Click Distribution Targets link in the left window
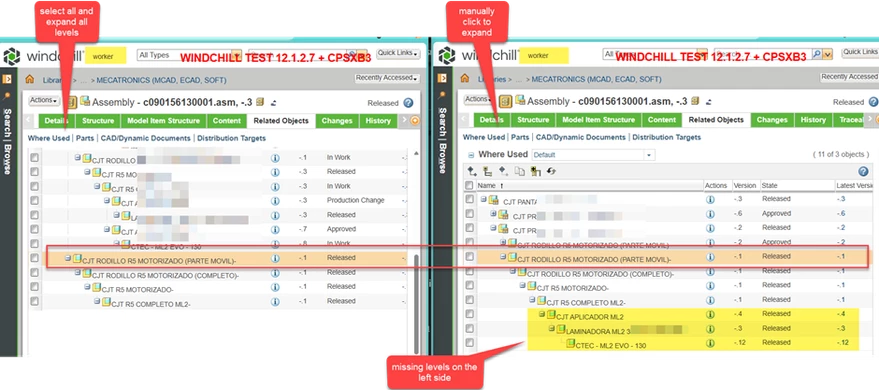 pos(232,138)
